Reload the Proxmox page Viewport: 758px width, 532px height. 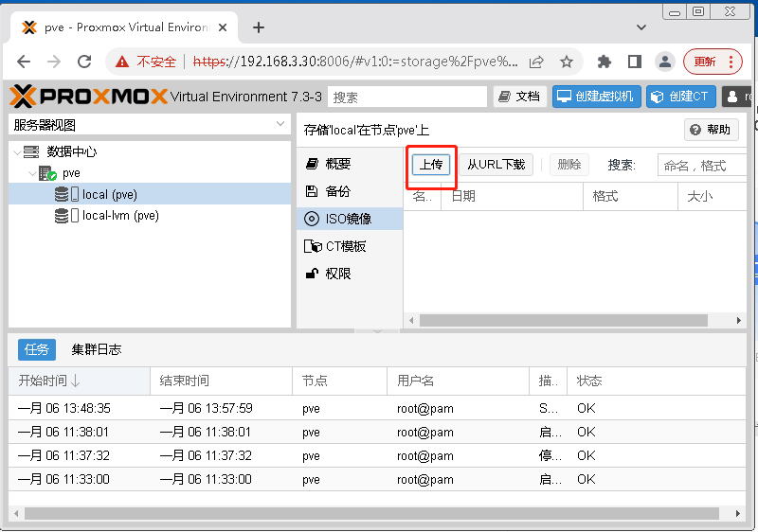84,62
